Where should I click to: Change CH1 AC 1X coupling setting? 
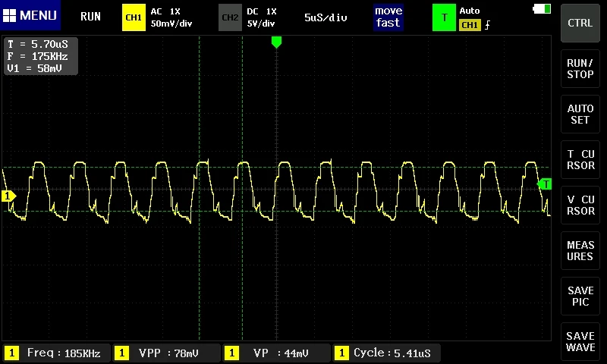165,11
